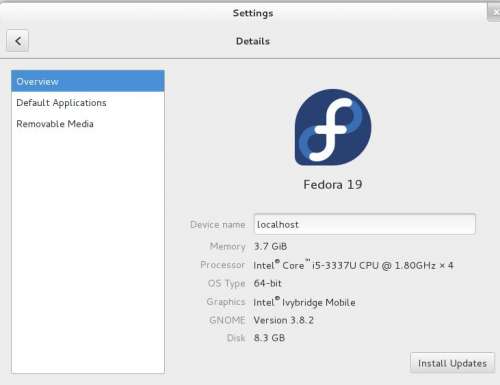Click the Device name label
500x385 pixels.
point(218,224)
